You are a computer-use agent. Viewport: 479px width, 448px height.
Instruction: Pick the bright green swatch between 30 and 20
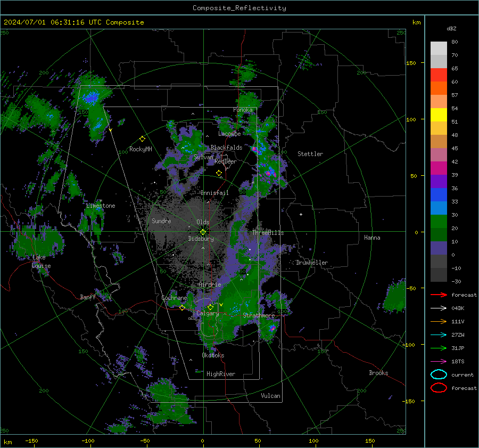439,221
